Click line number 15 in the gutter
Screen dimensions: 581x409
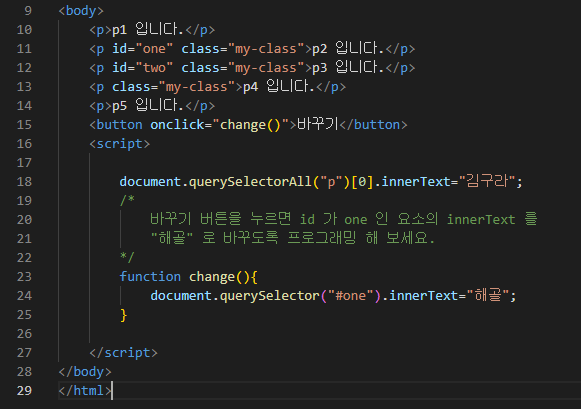[x=24, y=124]
